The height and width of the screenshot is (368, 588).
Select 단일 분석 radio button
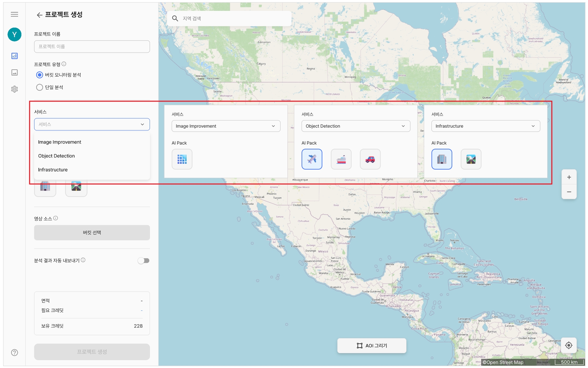click(x=39, y=87)
